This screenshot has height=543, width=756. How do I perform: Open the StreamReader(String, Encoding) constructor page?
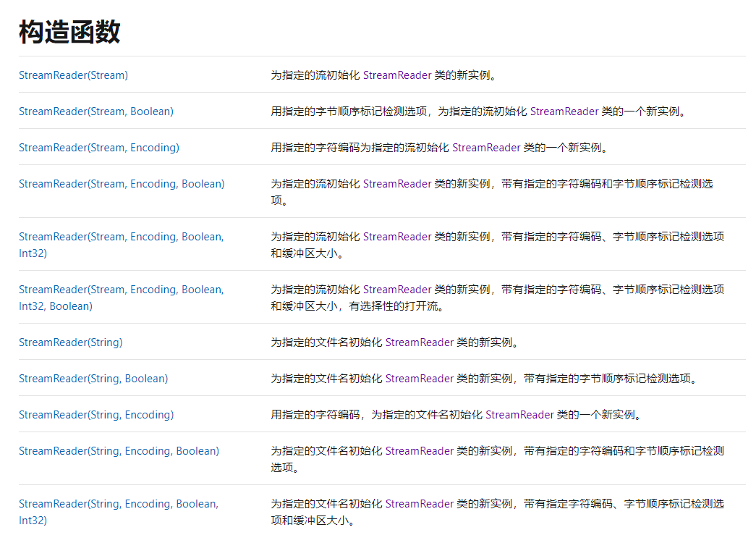click(x=96, y=414)
